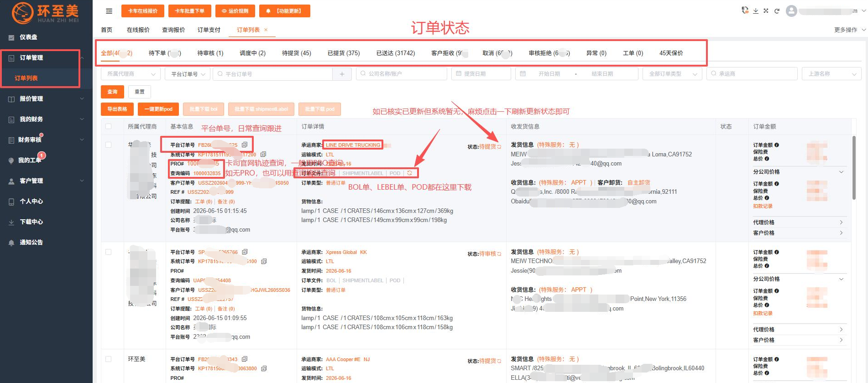Open the 所属代理商 dropdown

131,74
